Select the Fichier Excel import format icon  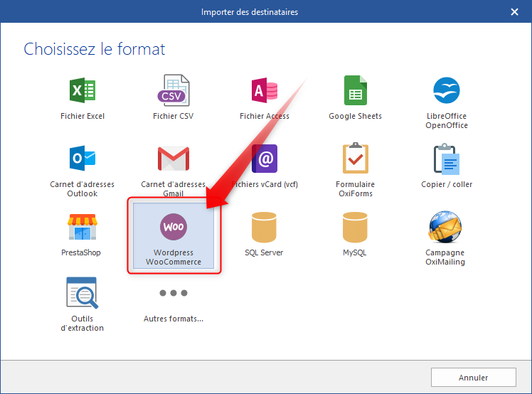click(x=83, y=90)
